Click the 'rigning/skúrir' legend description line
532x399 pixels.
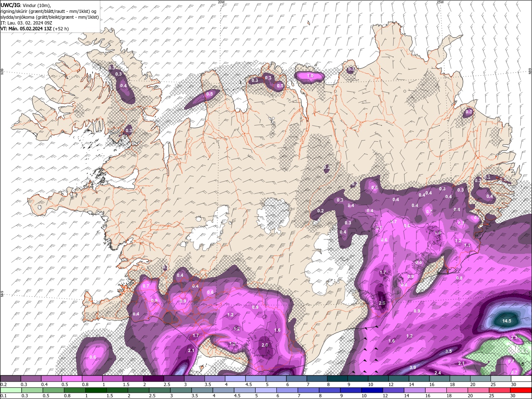point(48,11)
